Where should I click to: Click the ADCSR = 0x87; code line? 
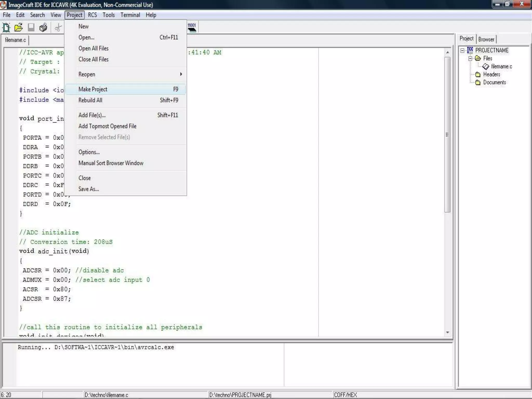47,299
